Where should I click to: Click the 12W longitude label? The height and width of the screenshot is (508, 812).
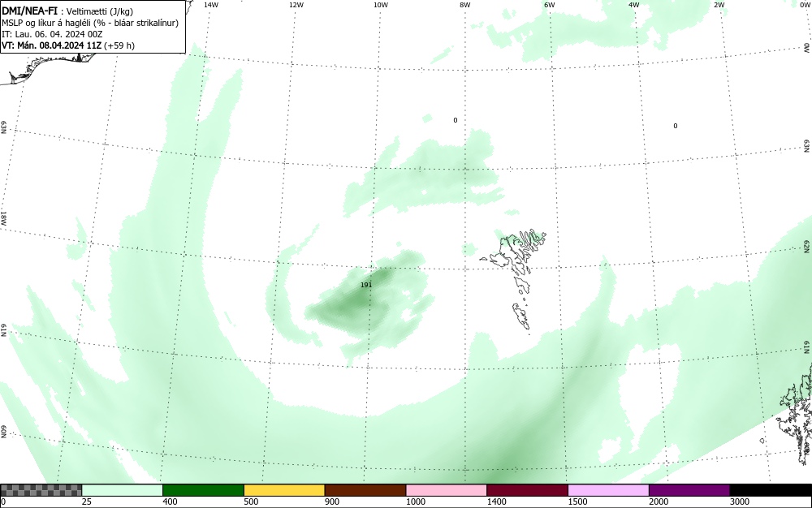click(296, 5)
